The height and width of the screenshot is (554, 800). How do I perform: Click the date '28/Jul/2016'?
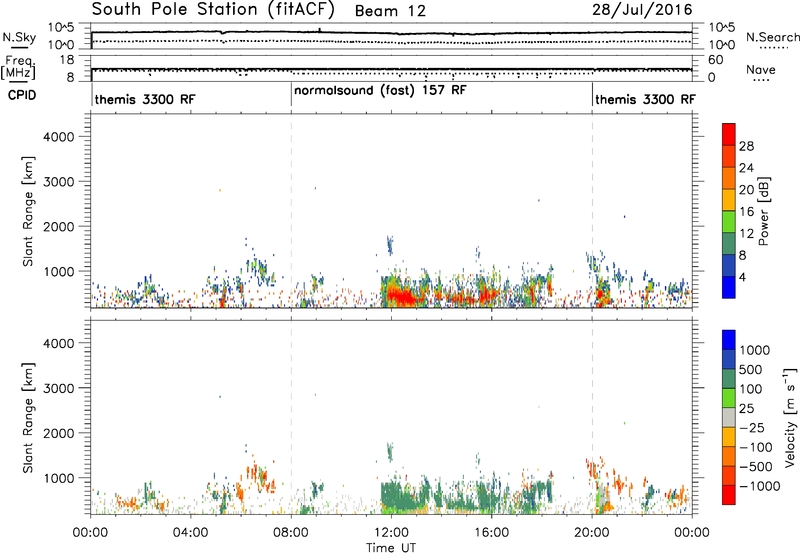642,10
